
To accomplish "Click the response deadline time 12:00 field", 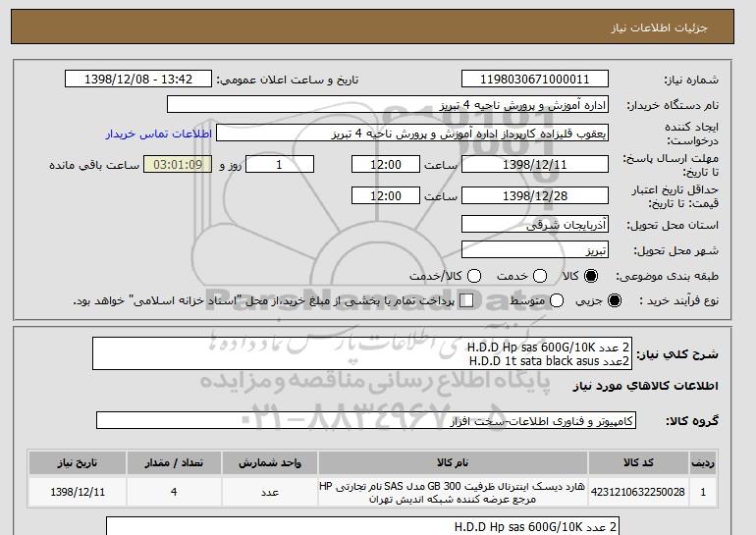I will click(386, 164).
